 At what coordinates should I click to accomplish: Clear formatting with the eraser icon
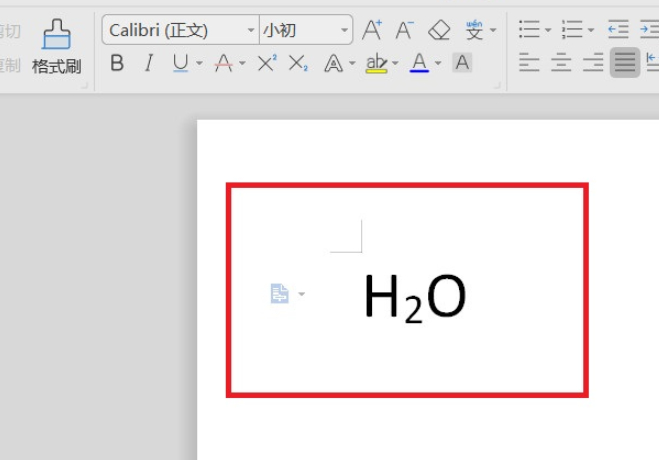click(x=438, y=30)
